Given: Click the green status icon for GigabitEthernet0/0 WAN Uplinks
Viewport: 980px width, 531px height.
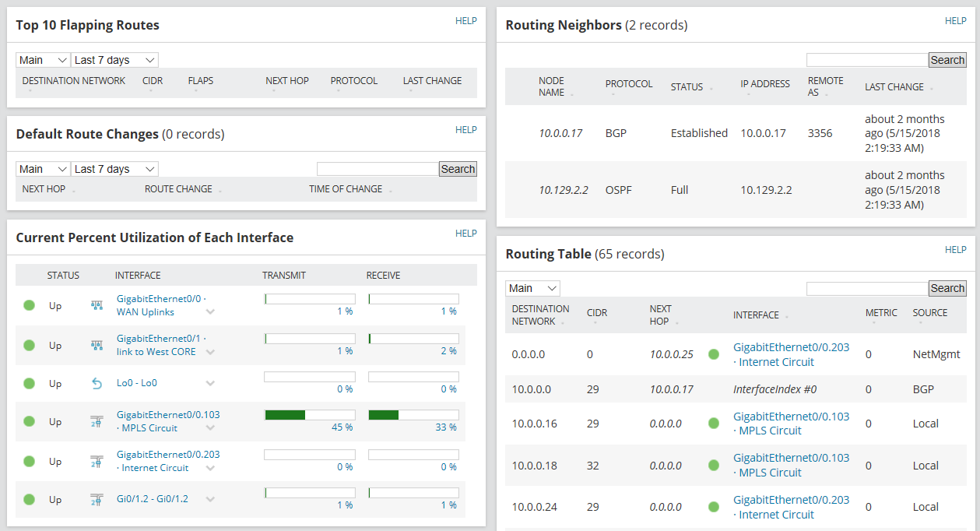Looking at the screenshot, I should [30, 305].
